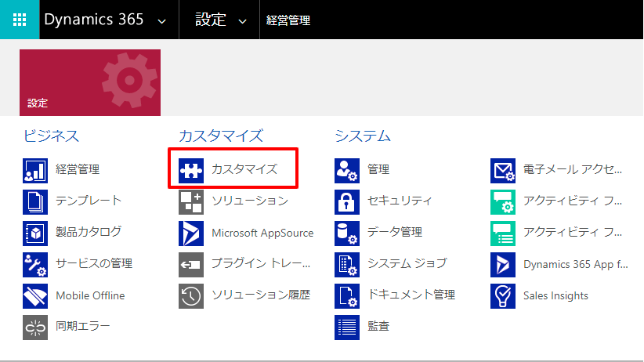Click the カスタマイズ section heading
This screenshot has width=644, height=362.
[x=222, y=136]
